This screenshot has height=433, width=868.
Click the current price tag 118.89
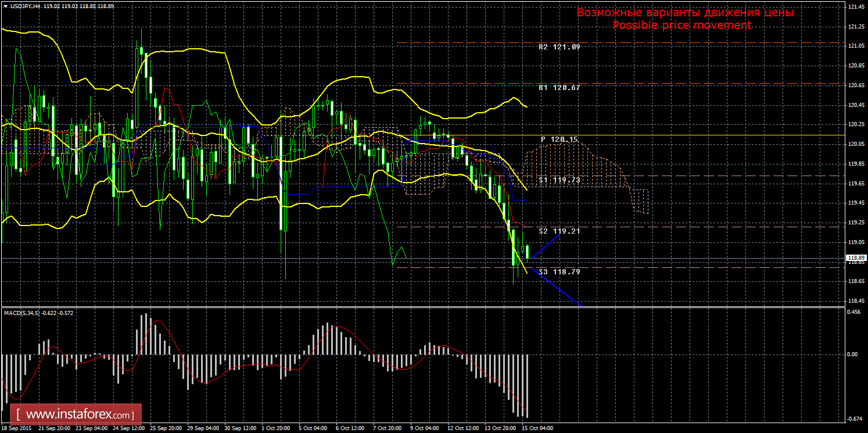coord(856,257)
